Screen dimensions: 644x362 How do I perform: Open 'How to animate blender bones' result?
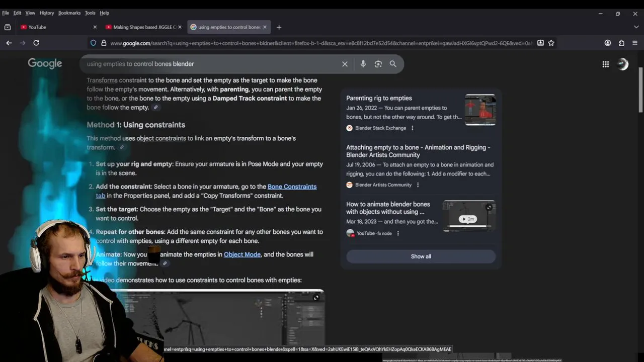pos(388,208)
